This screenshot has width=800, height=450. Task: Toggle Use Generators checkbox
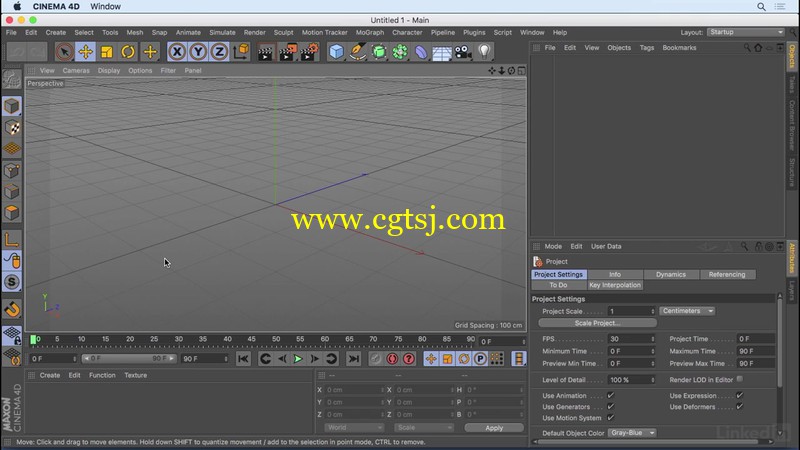coord(611,407)
